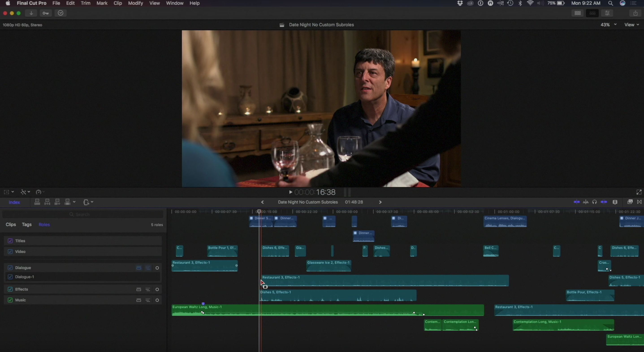
Task: Click the Append clip edit icon
Action: click(57, 202)
